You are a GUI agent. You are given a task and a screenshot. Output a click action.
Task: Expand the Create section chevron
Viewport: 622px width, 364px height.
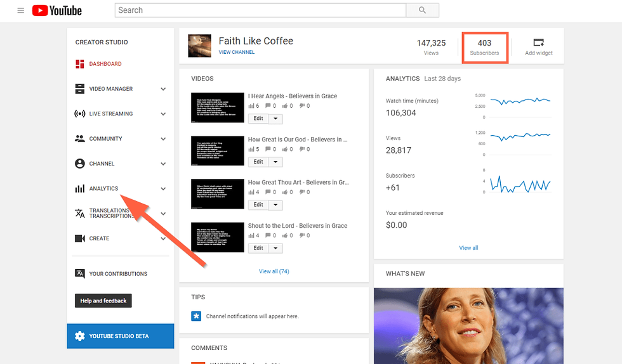(x=163, y=238)
